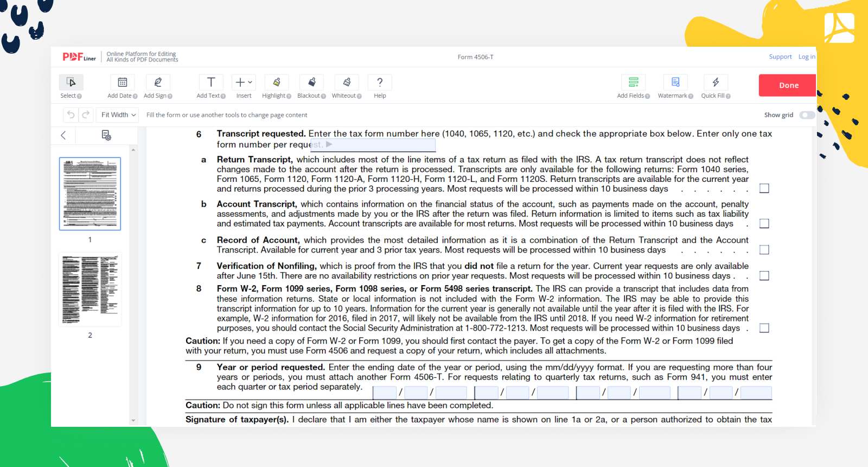Open the Fit Width zoom dropdown

[x=118, y=115]
